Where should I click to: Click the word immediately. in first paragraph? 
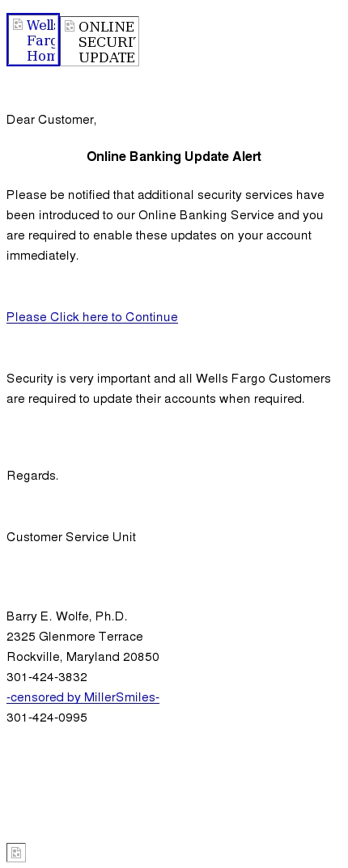click(43, 255)
